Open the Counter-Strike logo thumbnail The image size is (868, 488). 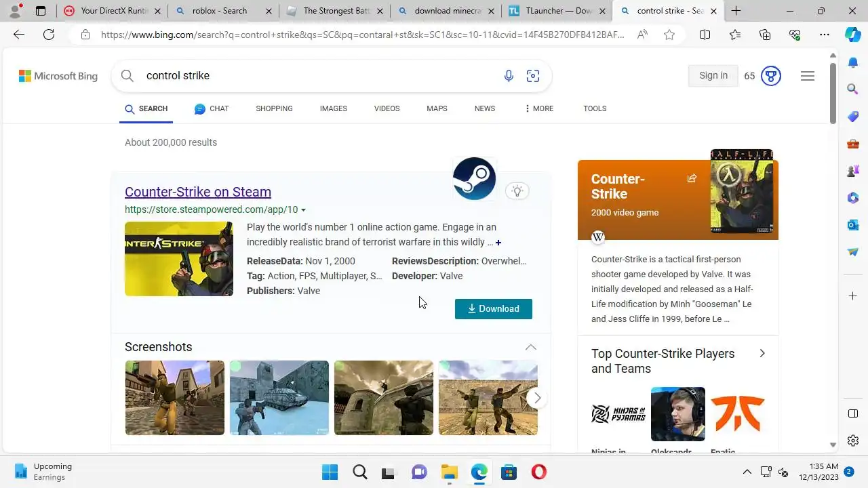coord(179,259)
